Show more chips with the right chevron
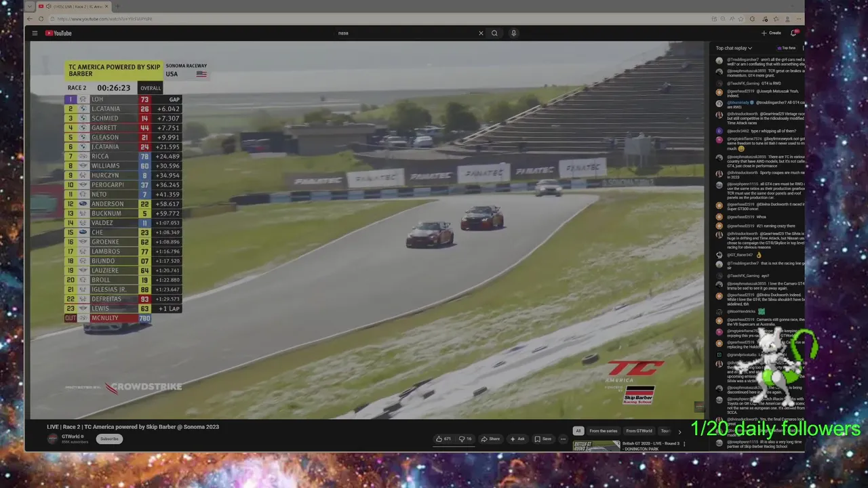Screen dimensions: 868x488 click(679, 431)
